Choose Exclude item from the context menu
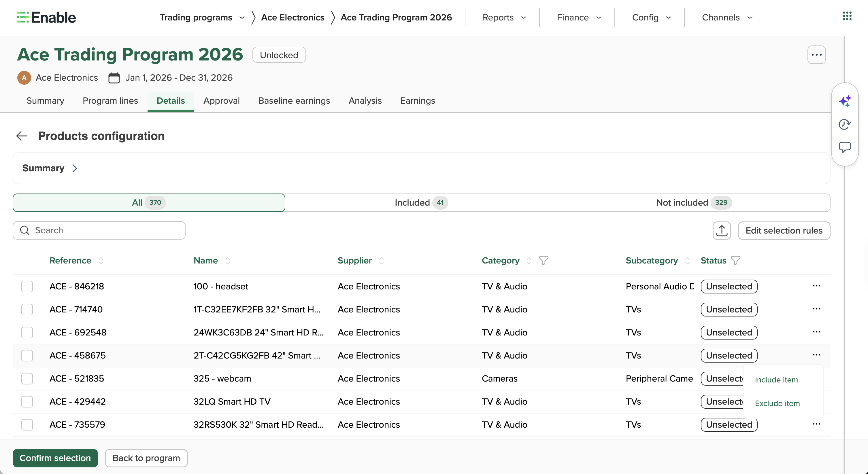This screenshot has width=868, height=474. coord(777,403)
